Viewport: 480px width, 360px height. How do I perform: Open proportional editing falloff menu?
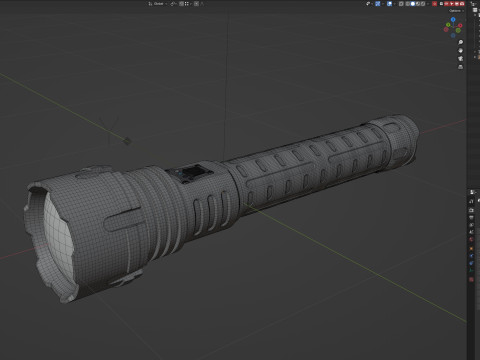click(x=202, y=4)
